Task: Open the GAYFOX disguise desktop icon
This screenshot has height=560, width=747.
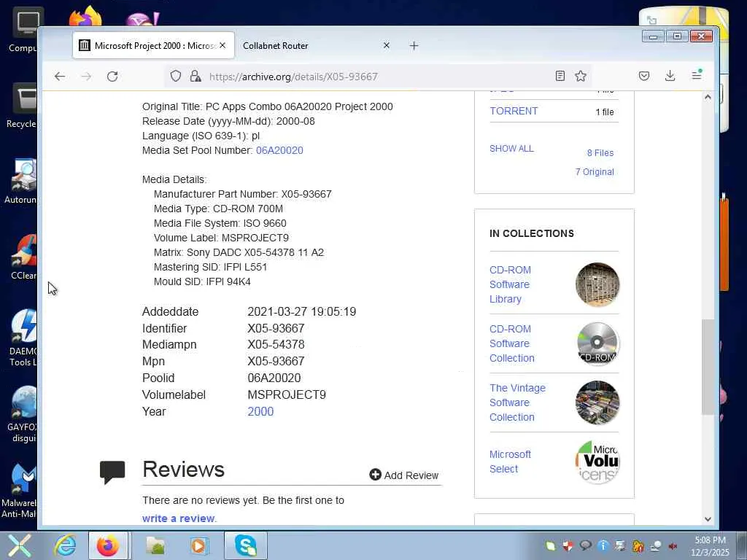Action: (23, 414)
